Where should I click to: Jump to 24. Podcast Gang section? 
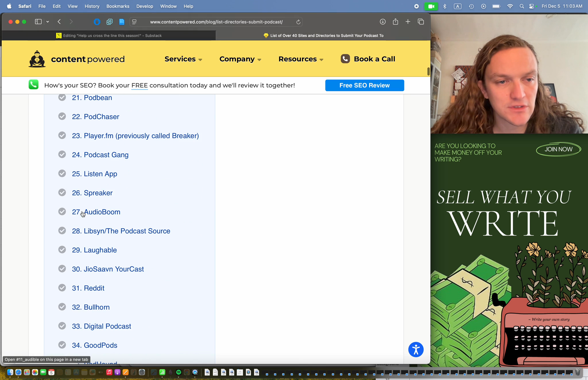coord(100,155)
